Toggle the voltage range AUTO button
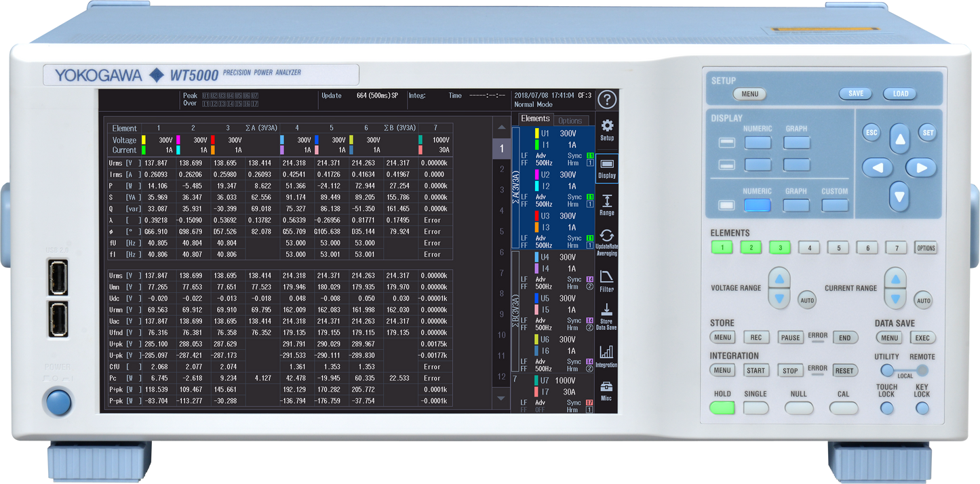980x484 pixels. pos(806,300)
